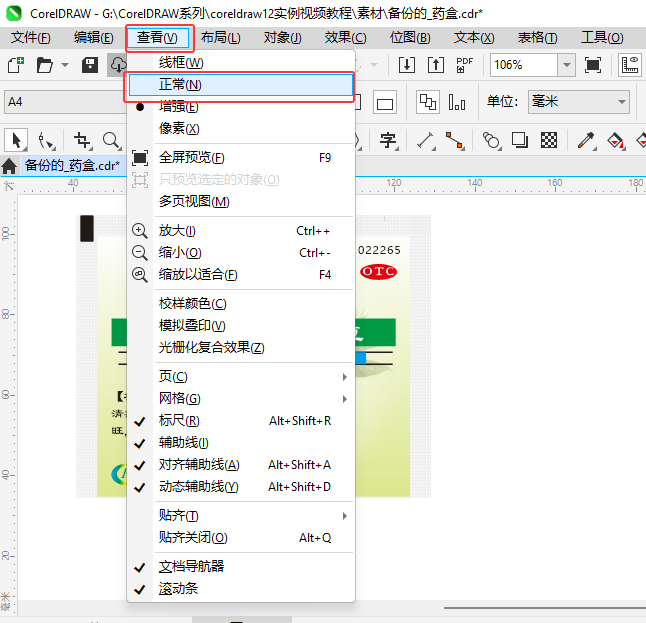Screen dimensions: 646x623
Task: Open the Object (对象) menu
Action: [x=283, y=38]
